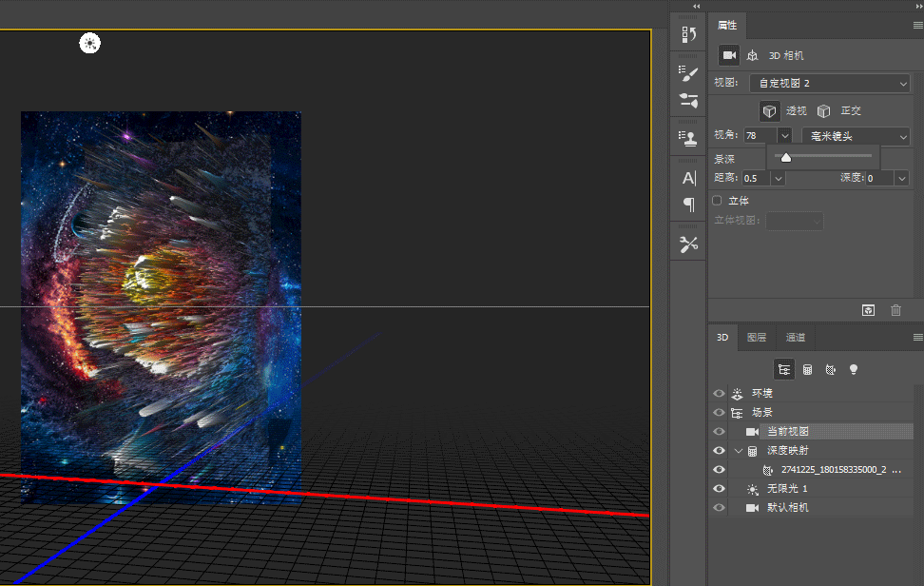Click the 距离 (Distance) input field
Screen dimensions: 924x586
coord(755,178)
